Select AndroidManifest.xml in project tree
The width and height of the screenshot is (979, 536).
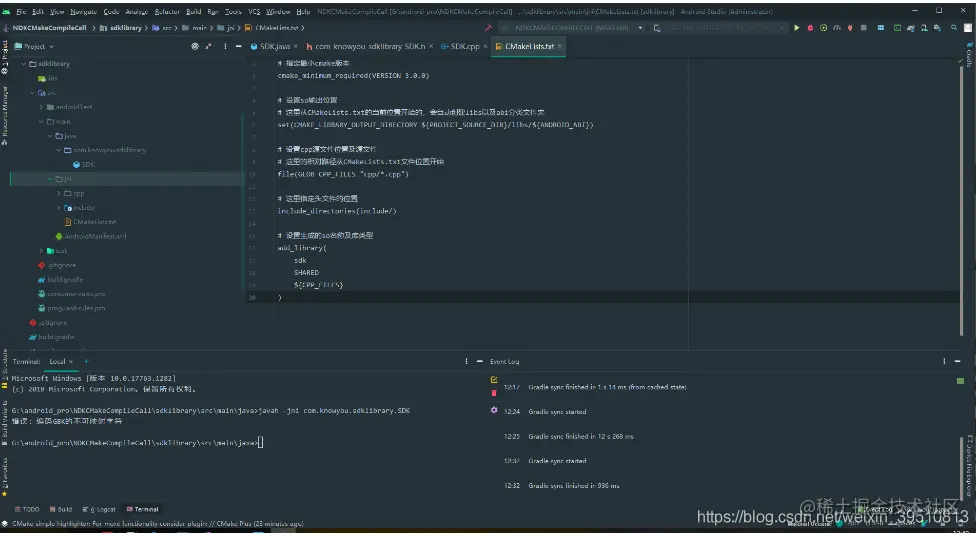pos(91,236)
